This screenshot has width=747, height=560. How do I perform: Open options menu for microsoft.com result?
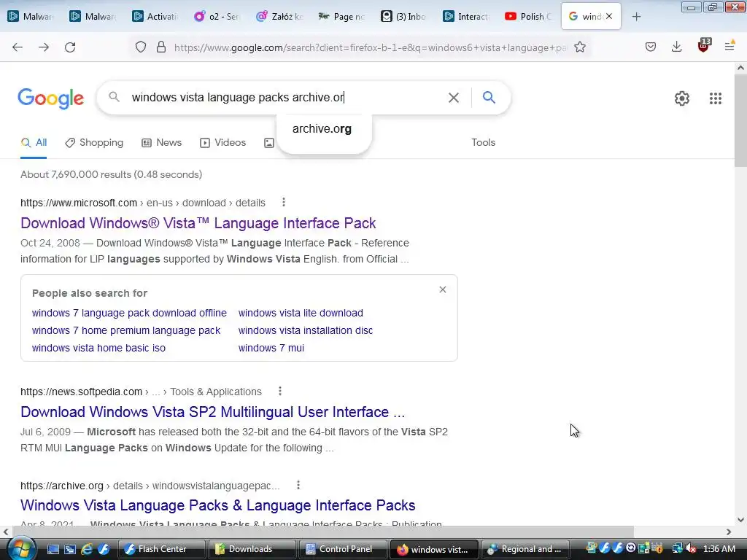pos(284,203)
